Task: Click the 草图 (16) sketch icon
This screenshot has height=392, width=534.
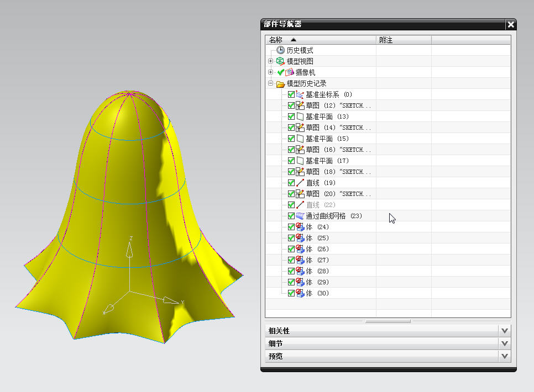Action: [300, 150]
